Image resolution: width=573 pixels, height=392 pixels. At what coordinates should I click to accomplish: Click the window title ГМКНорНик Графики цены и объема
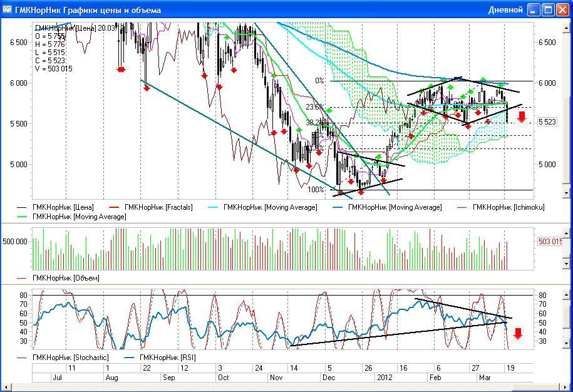point(88,10)
